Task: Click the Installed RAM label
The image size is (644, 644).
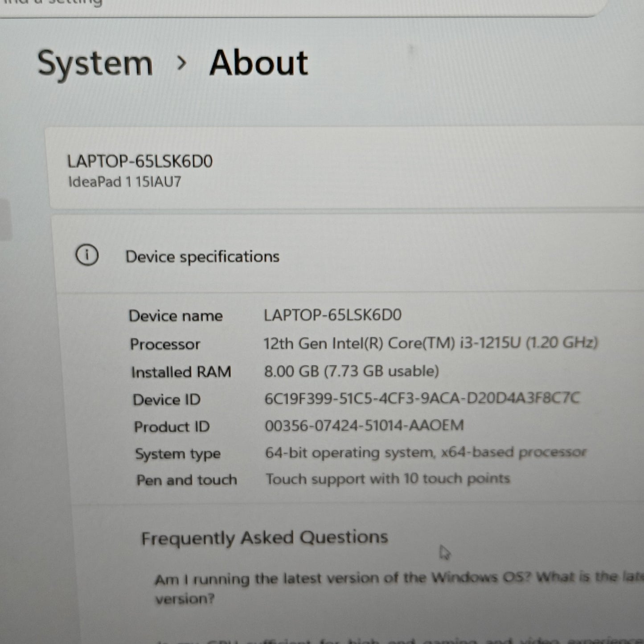Action: (x=181, y=372)
